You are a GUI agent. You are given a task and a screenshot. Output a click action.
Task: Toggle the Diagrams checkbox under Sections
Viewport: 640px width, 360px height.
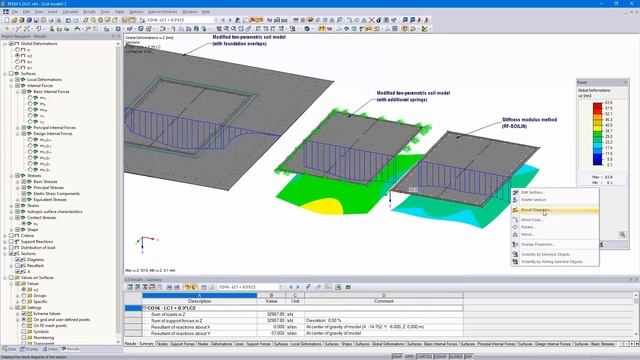click(18, 260)
